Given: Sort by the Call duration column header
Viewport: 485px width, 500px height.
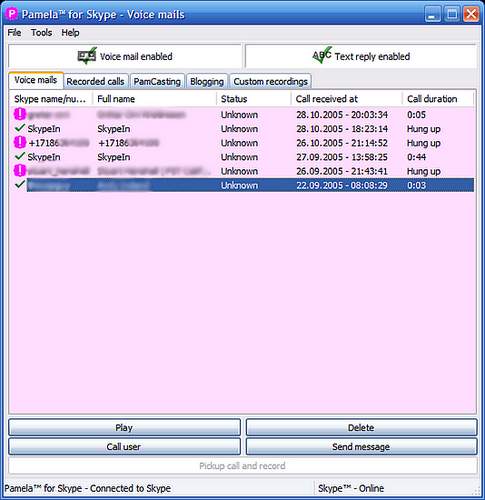Looking at the screenshot, I should pos(438,99).
